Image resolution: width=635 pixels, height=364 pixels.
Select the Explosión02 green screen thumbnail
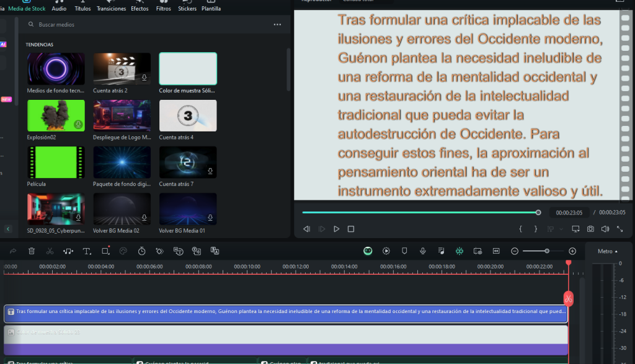click(56, 115)
